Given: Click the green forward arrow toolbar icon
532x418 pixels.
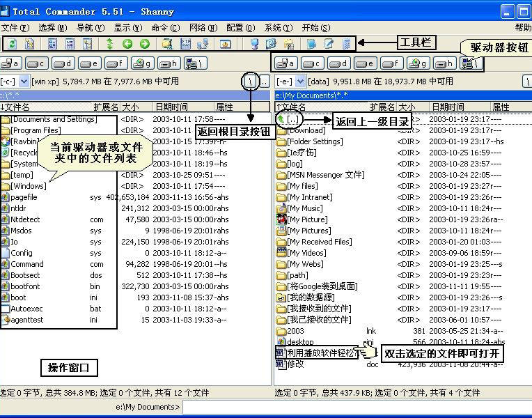Looking at the screenshot, I should tap(145, 44).
